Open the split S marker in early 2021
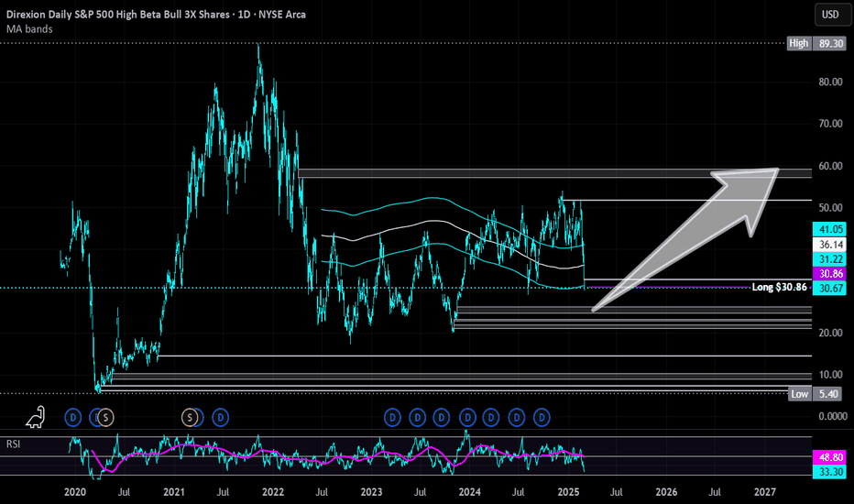The height and width of the screenshot is (504, 854). 189,418
